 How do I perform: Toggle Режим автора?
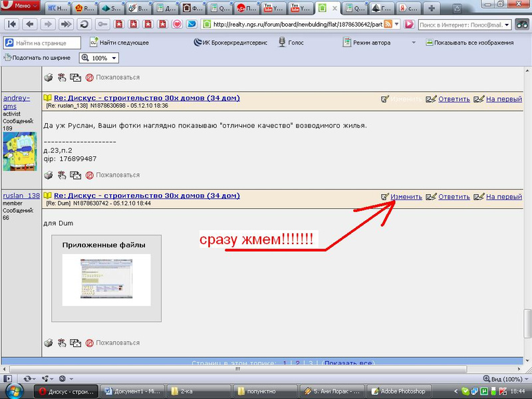(x=366, y=43)
